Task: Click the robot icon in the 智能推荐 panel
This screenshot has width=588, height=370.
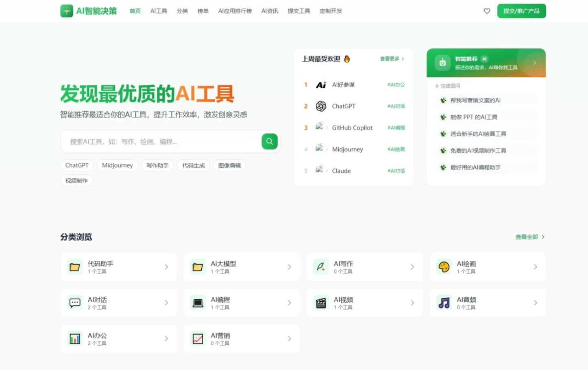Action: tap(442, 63)
